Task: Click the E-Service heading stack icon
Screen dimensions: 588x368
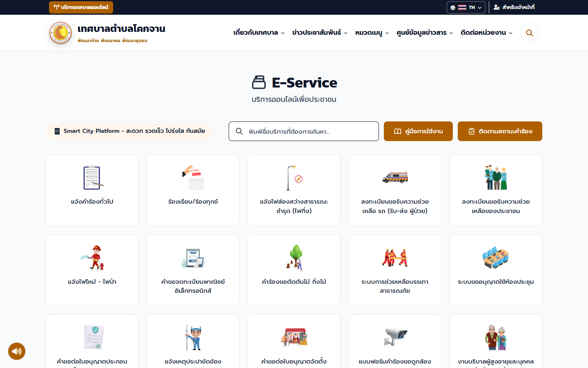Action: [259, 82]
